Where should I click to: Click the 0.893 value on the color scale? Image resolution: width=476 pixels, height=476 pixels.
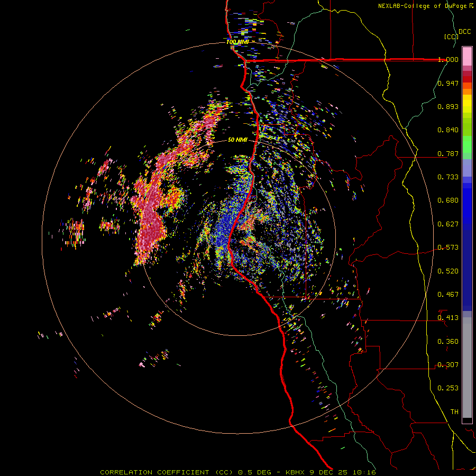point(448,106)
